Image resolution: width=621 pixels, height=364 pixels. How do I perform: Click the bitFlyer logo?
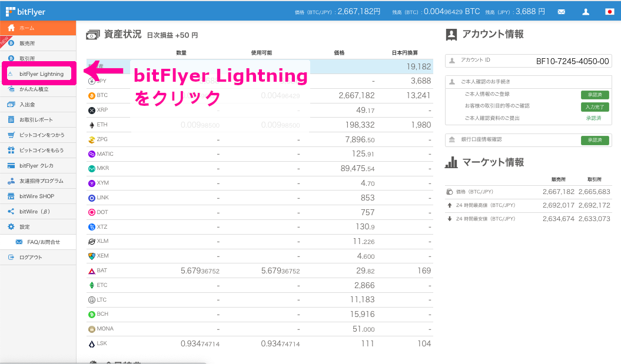(x=25, y=12)
